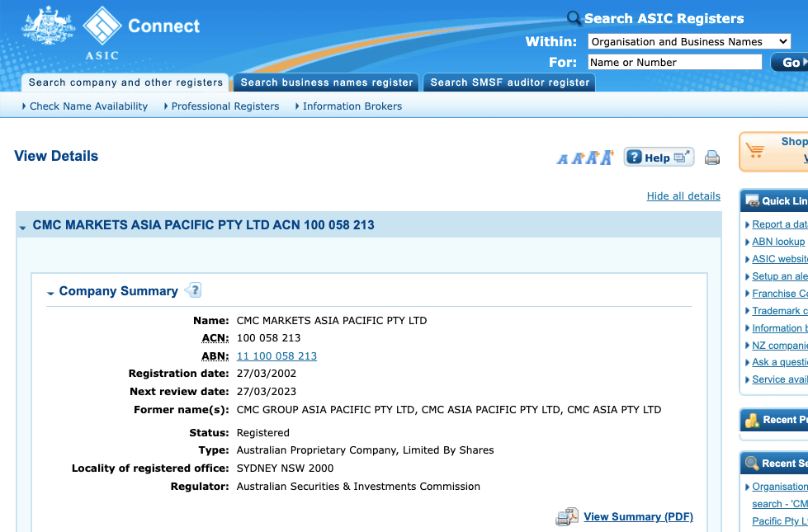Click the magnifier icon beside Search ASIC Registers
Image resolution: width=808 pixels, height=532 pixels.
point(574,18)
